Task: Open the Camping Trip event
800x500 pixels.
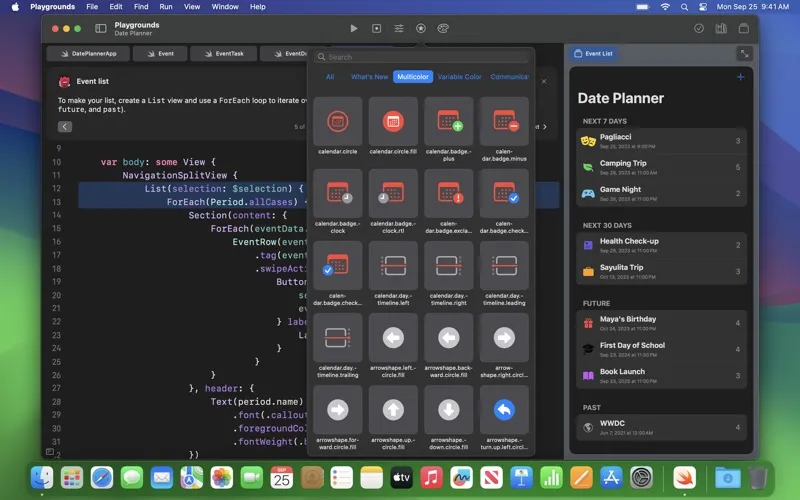Action: (662, 167)
